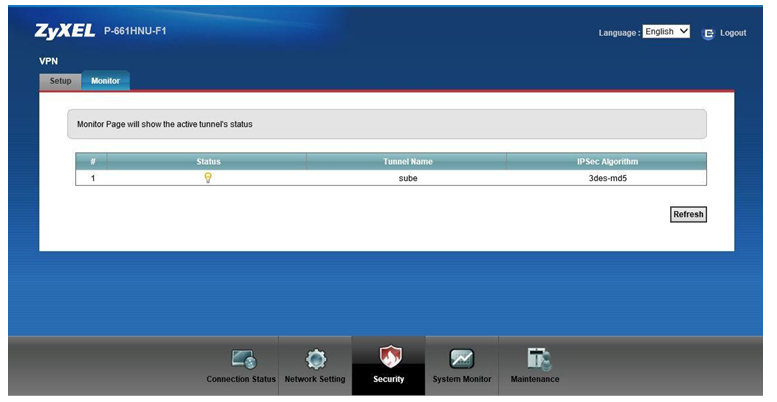Click the # column header
The width and height of the screenshot is (777, 402).
(92, 162)
